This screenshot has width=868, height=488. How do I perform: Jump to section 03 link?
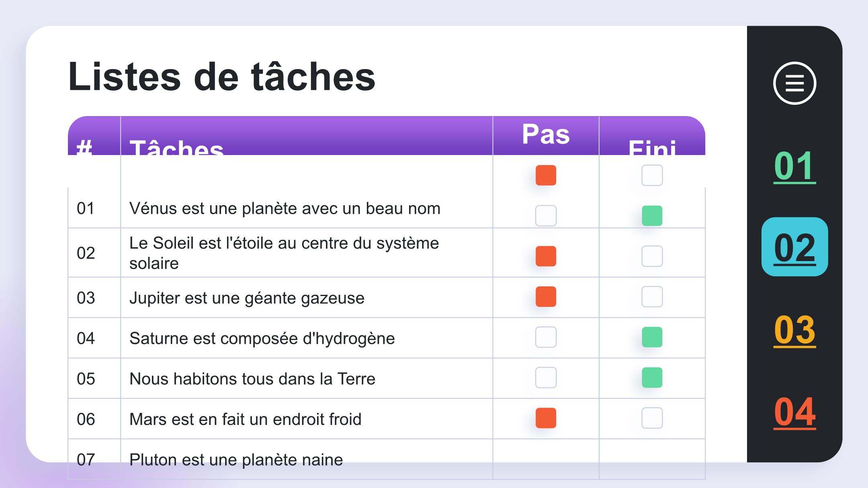point(794,330)
